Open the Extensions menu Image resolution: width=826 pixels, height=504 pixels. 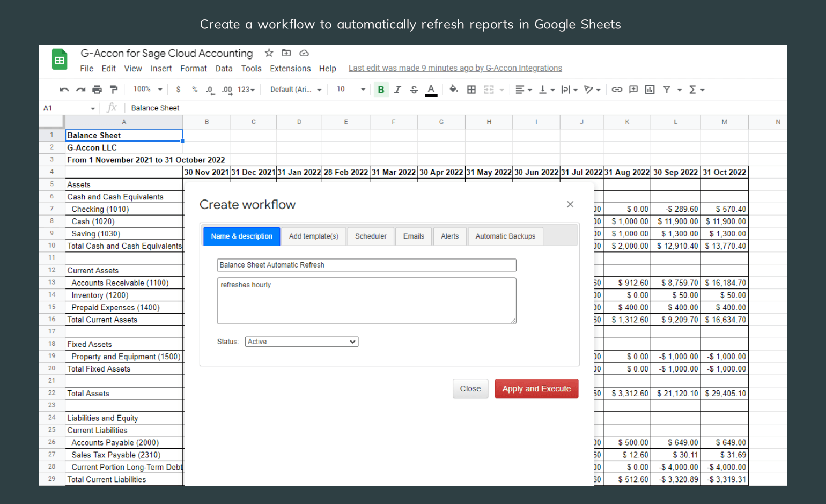(x=290, y=69)
